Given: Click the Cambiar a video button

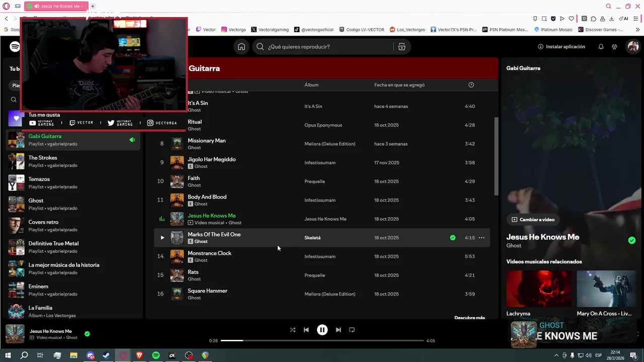Looking at the screenshot, I should point(533,220).
